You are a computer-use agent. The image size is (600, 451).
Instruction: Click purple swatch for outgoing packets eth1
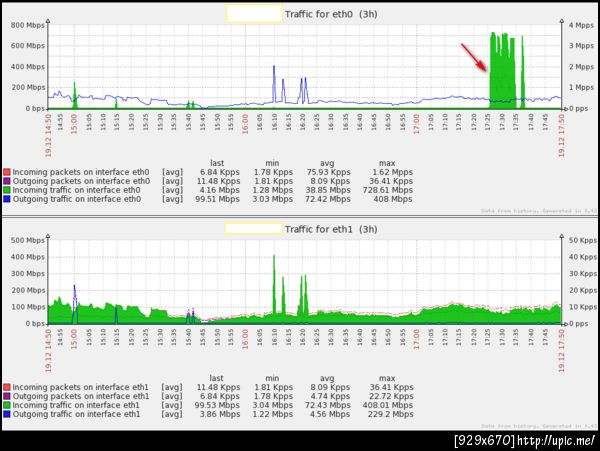point(7,396)
